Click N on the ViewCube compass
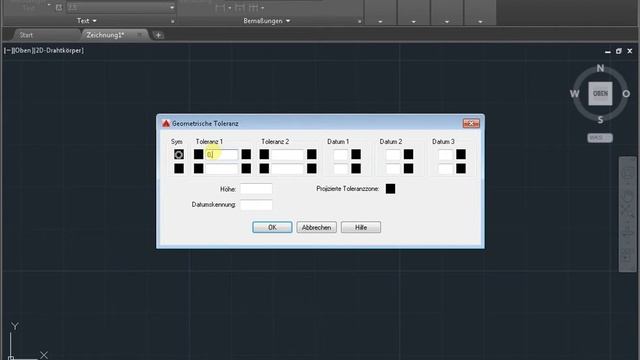 point(600,68)
